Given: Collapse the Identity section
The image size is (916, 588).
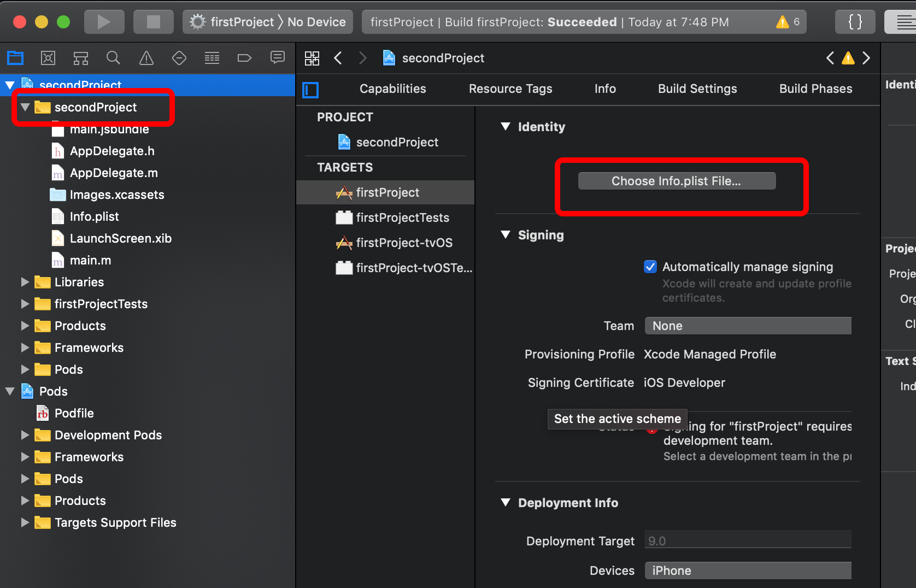Looking at the screenshot, I should [506, 127].
